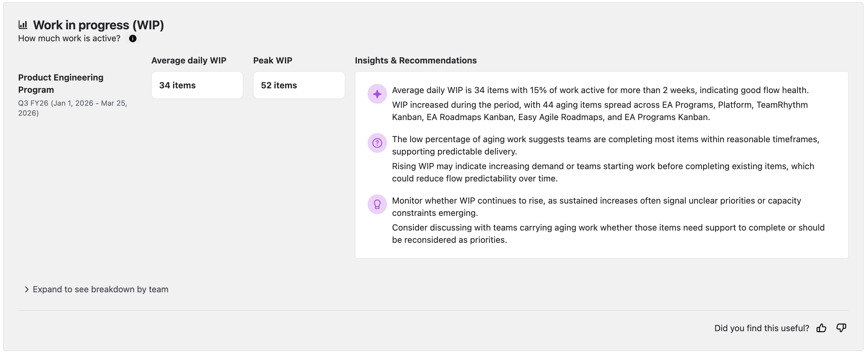Click the "Peak WIP" column header
868x354 pixels.
tap(273, 60)
